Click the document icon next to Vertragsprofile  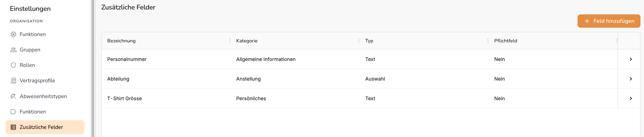tap(13, 81)
